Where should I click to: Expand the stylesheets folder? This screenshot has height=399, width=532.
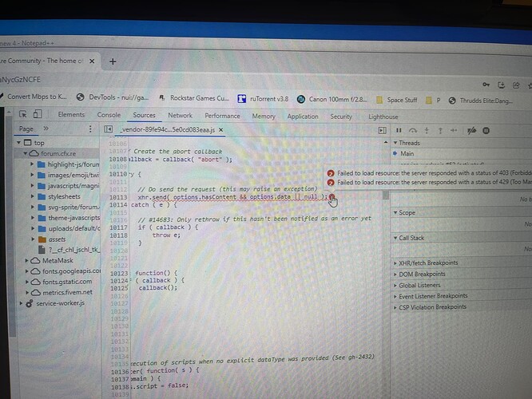pyautogui.click(x=32, y=196)
